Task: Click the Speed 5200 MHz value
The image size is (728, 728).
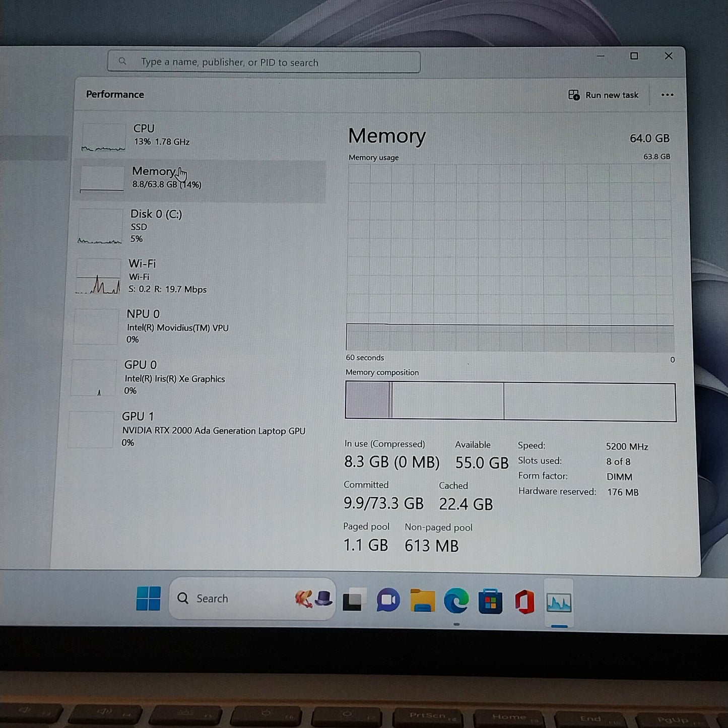Action: [x=627, y=446]
